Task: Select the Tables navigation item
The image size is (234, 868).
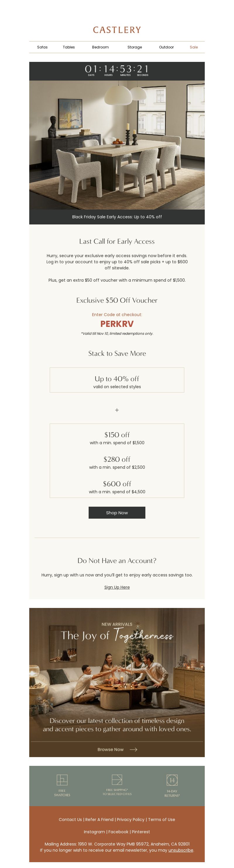Action: pyautogui.click(x=68, y=47)
